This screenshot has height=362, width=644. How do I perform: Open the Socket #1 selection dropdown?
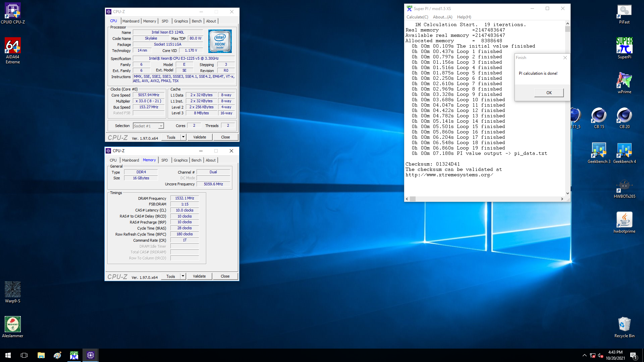tap(148, 126)
